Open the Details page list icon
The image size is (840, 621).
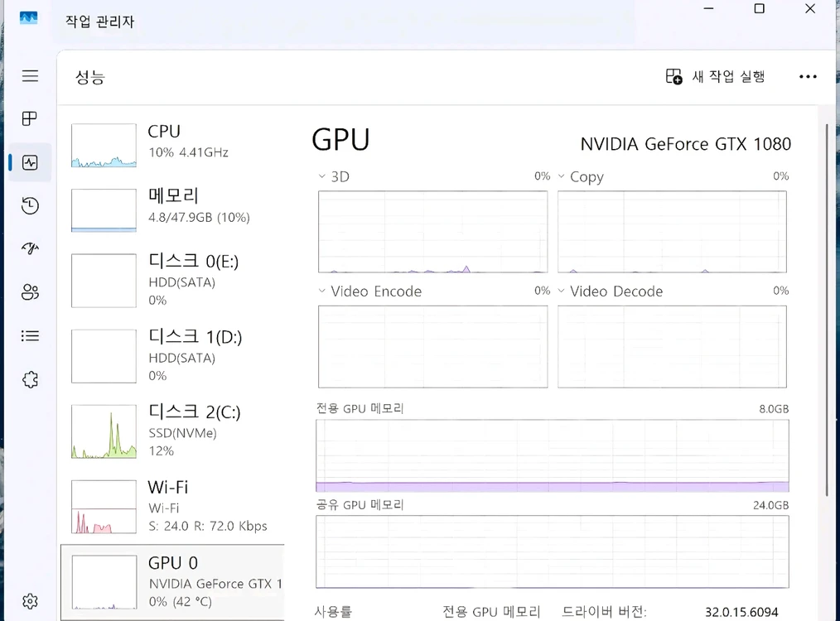point(30,335)
